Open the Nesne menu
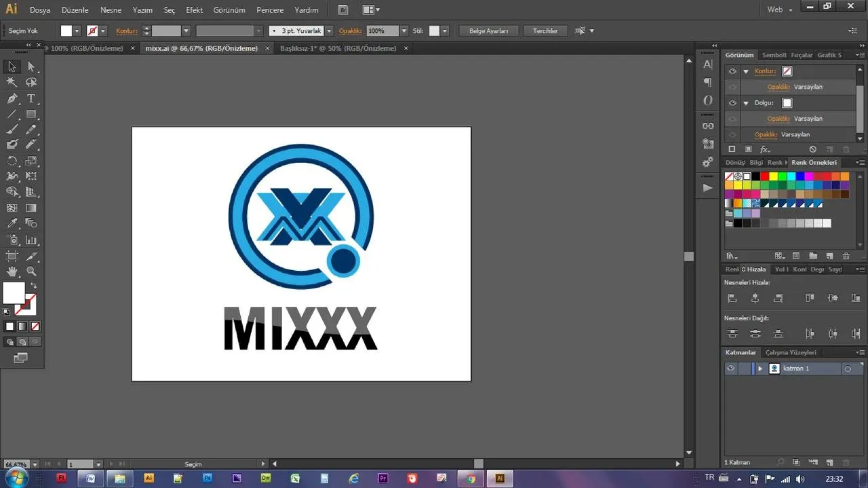Screen dimensions: 868x488 pyautogui.click(x=111, y=10)
